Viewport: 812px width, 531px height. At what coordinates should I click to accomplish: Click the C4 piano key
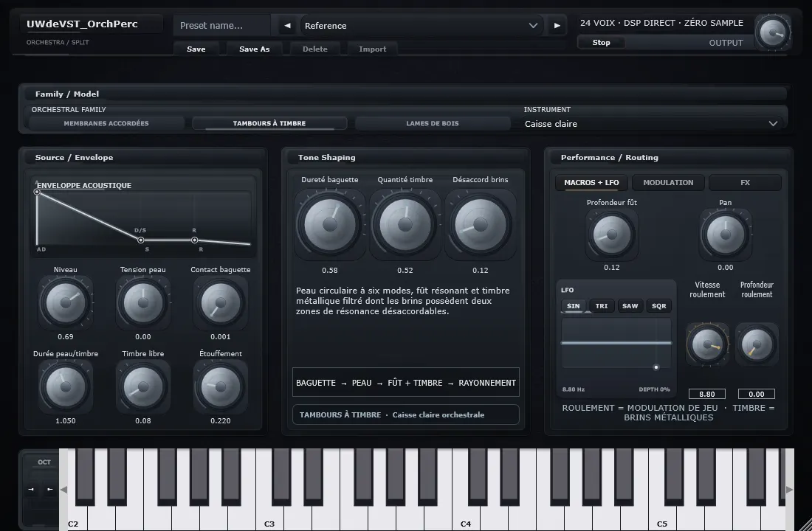(466, 518)
